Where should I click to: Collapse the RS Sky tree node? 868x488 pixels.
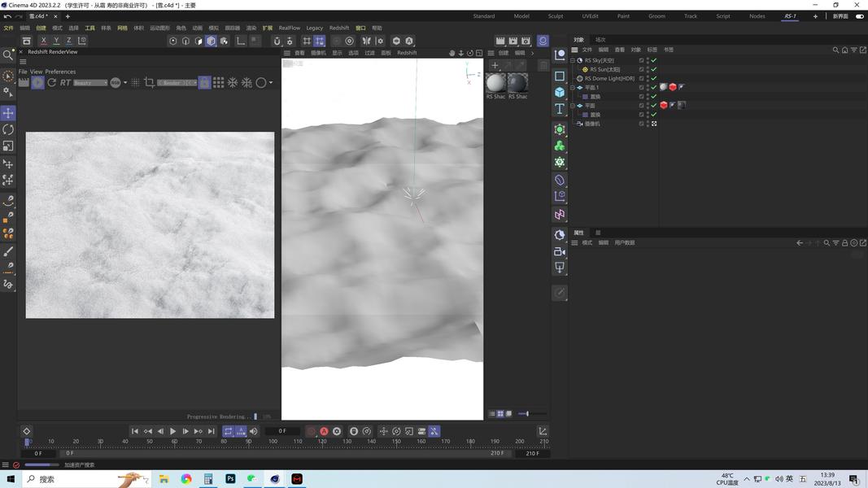pyautogui.click(x=573, y=60)
